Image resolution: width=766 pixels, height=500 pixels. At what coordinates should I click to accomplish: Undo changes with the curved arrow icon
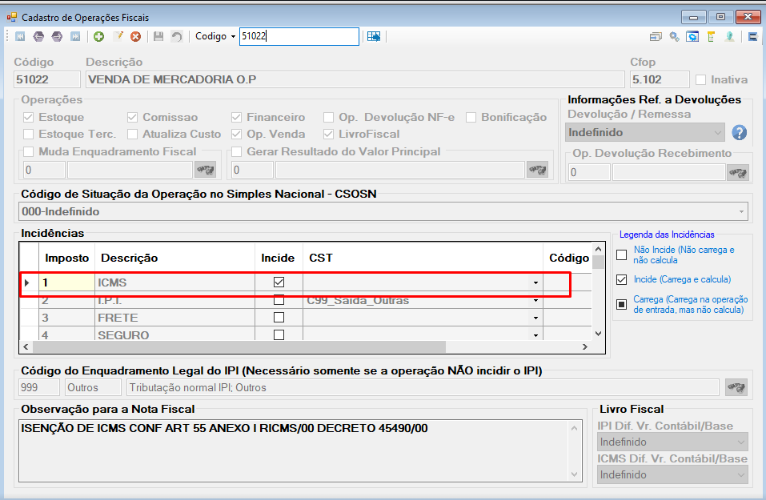click(x=176, y=37)
